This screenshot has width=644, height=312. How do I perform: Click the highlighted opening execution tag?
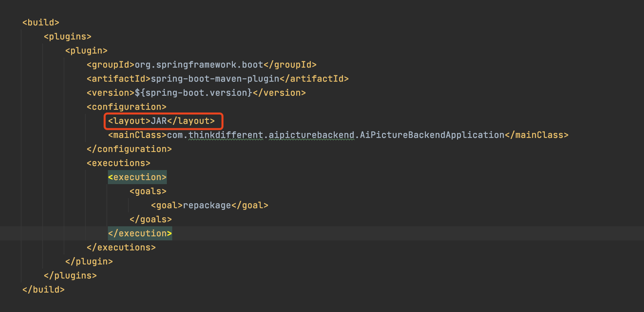click(x=137, y=177)
